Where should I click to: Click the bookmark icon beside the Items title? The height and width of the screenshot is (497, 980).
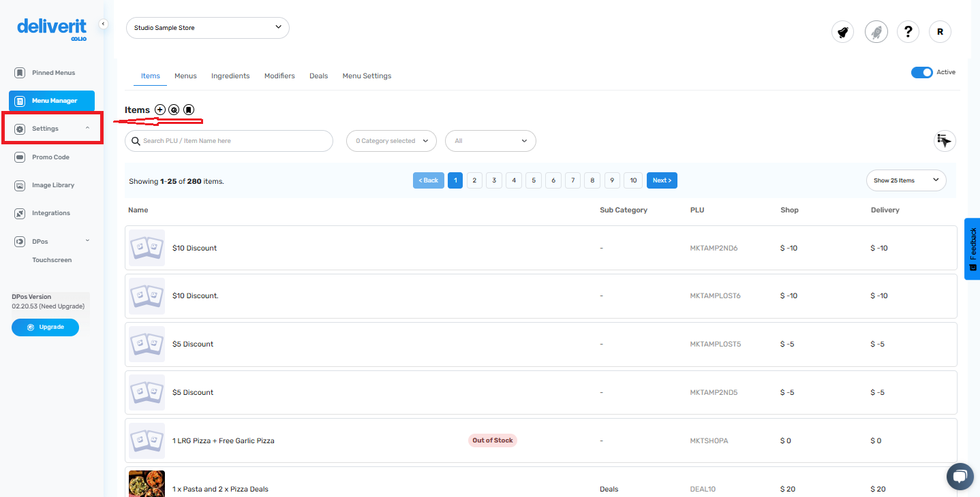pos(188,109)
